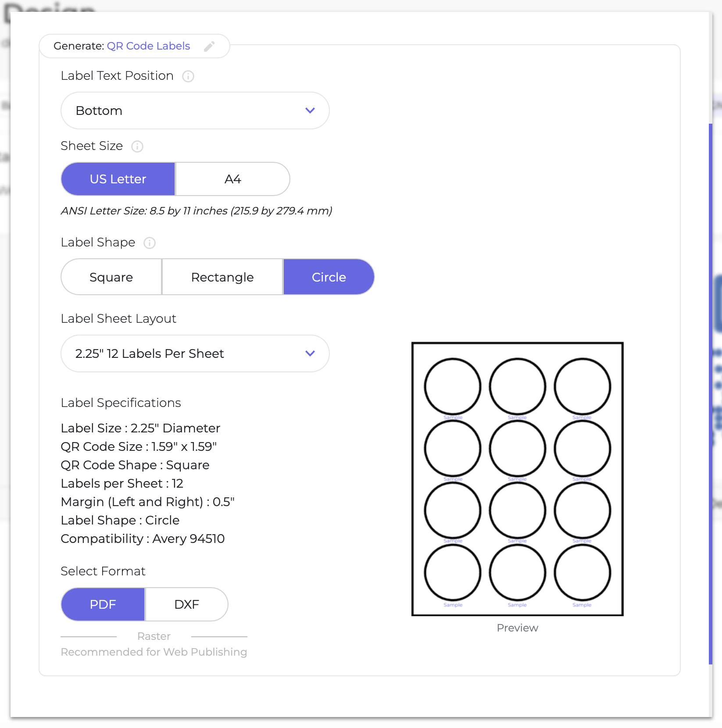The height and width of the screenshot is (728, 722).
Task: Click the chevron in the Bottom dropdown
Action: click(310, 111)
